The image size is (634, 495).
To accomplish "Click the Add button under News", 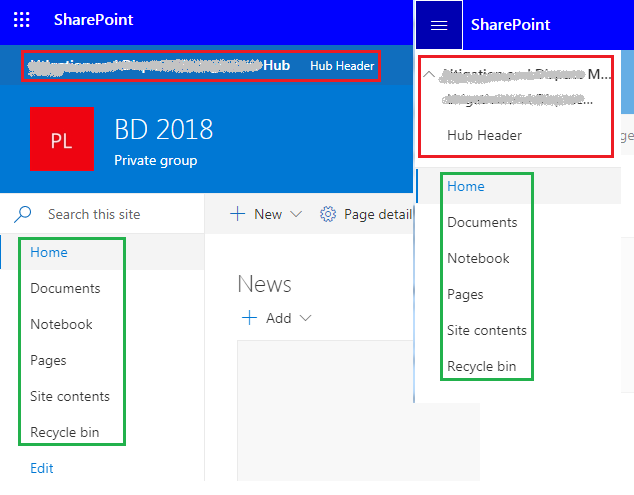I will tap(279, 318).
